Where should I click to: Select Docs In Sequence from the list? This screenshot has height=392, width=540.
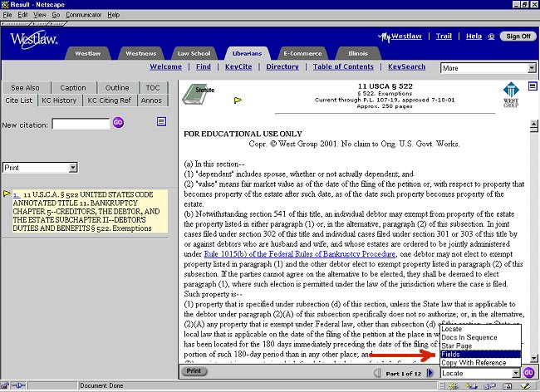coord(480,337)
